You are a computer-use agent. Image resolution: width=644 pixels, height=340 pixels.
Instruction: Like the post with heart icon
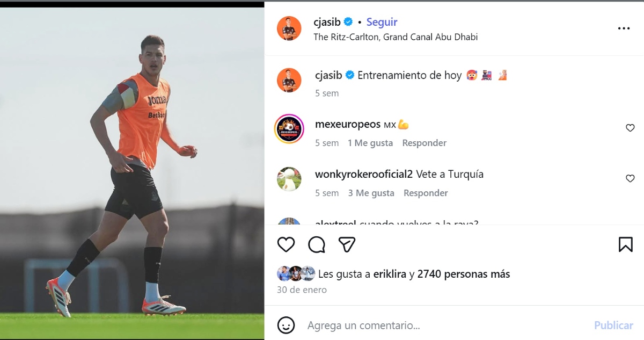pos(286,244)
